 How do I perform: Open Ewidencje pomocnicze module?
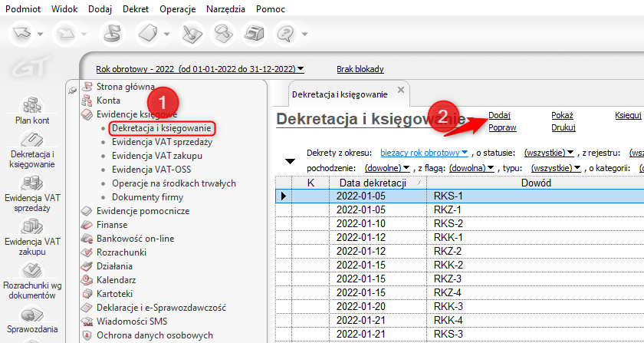click(x=143, y=211)
